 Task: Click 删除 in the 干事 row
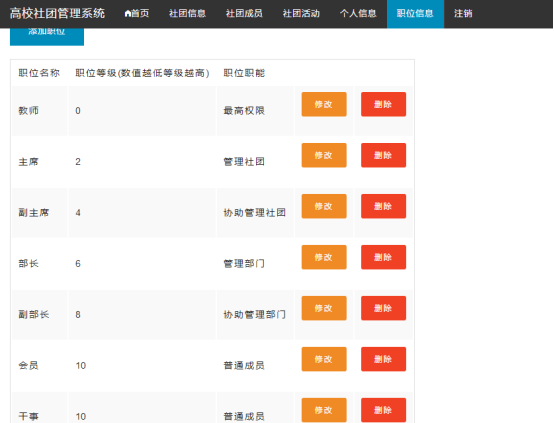pos(383,410)
